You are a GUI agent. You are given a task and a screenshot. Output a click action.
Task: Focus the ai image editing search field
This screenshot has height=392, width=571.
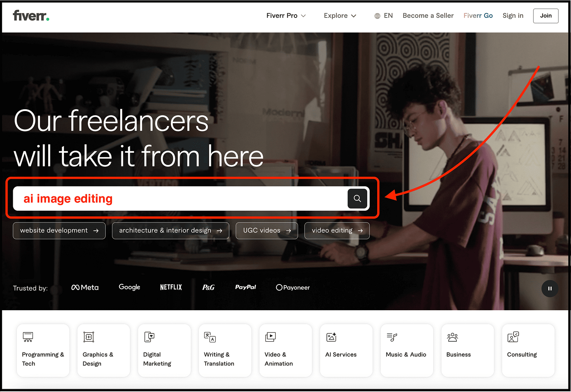pyautogui.click(x=180, y=198)
